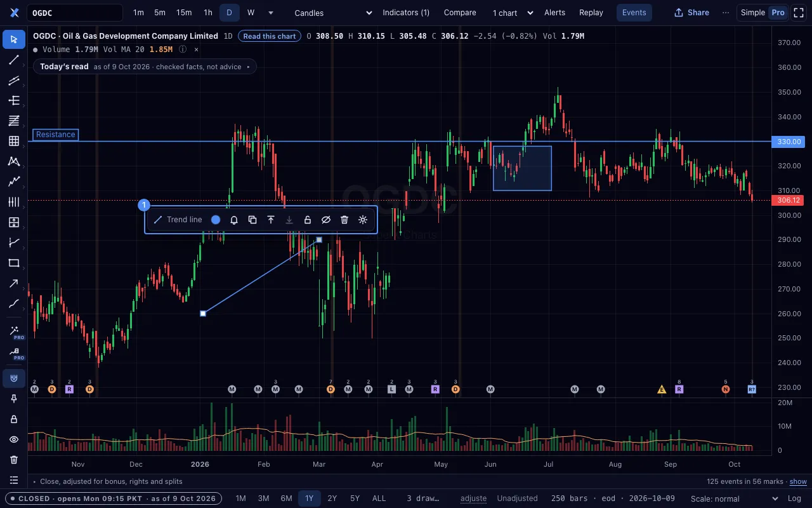Open trend line settings gear

pos(363,220)
